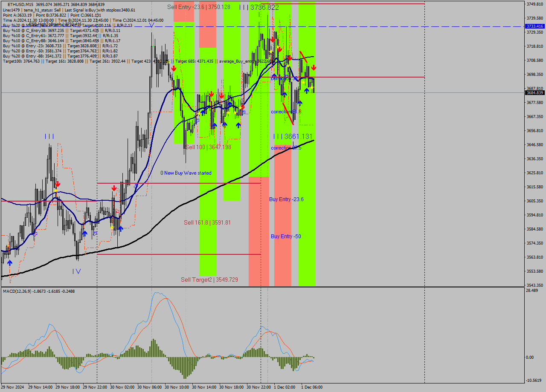Click the 3749.810 price axis label
The image size is (546, 392).
[535, 4]
